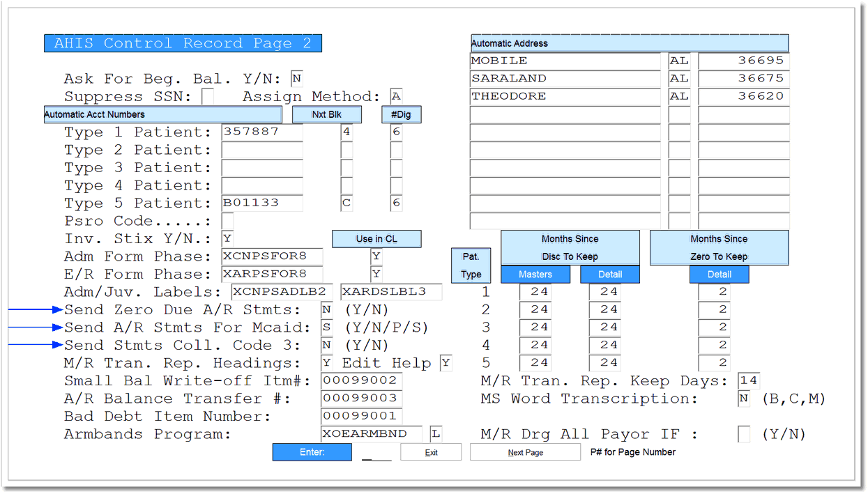Click the Automatic Address header

coord(630,43)
